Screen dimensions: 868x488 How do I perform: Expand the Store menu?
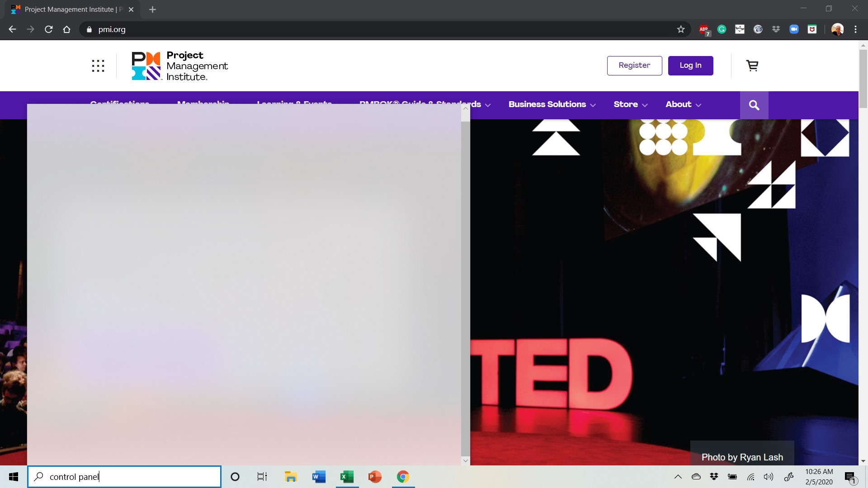coord(631,104)
